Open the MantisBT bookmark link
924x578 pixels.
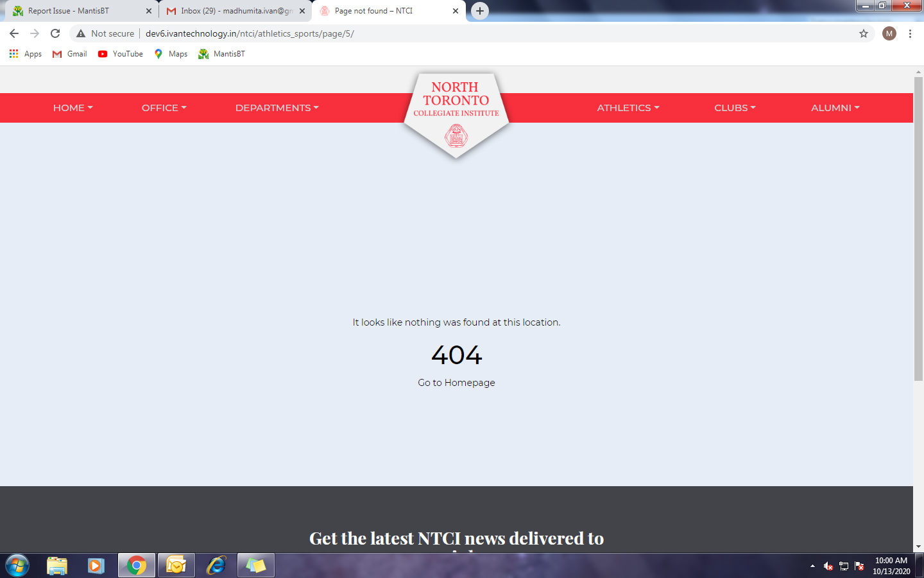click(x=222, y=54)
